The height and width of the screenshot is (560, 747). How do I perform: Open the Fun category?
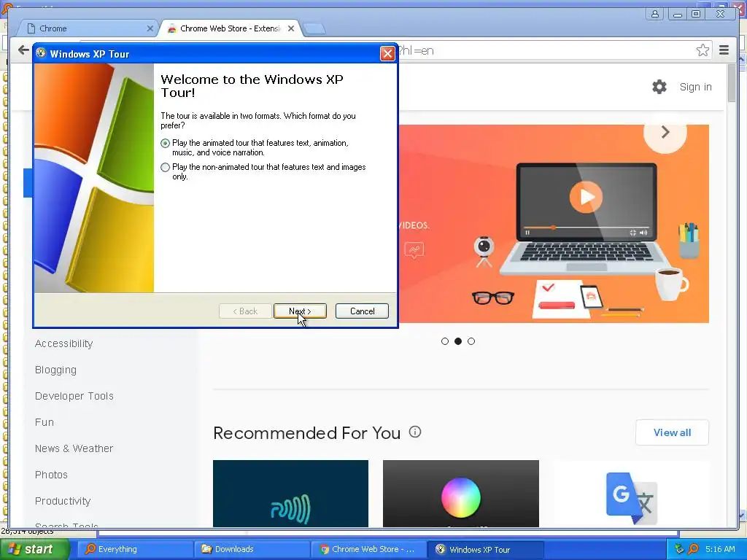tap(44, 422)
